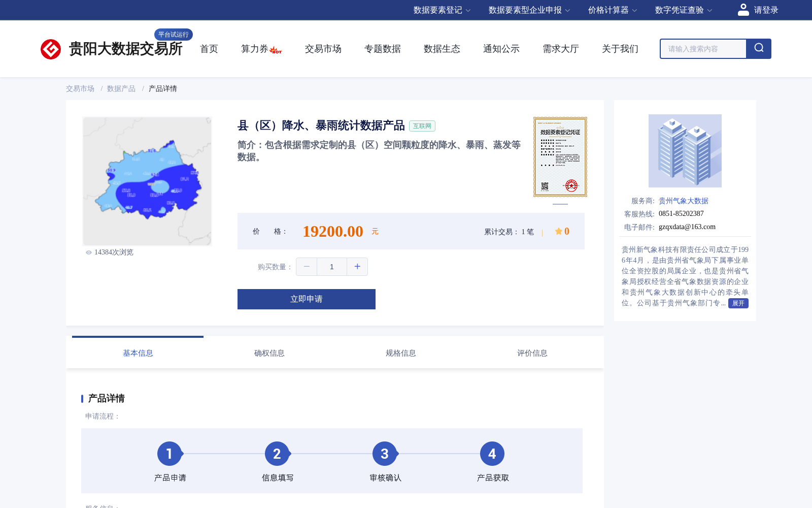Expand the 数据要素登记 dropdown
This screenshot has width=812, height=508.
click(x=442, y=10)
